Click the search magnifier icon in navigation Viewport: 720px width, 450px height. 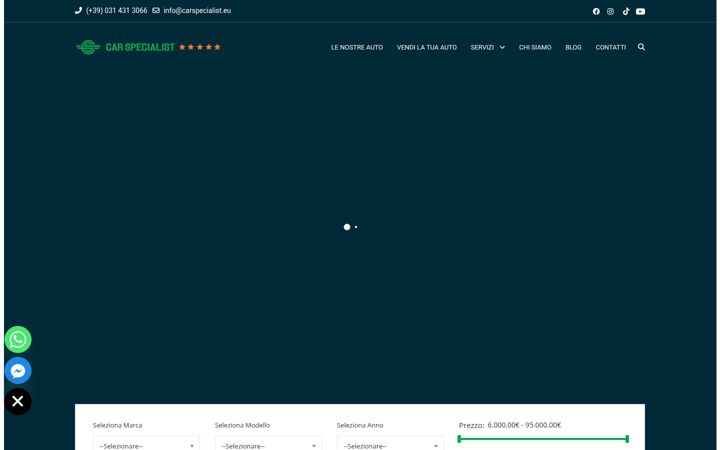click(x=641, y=47)
